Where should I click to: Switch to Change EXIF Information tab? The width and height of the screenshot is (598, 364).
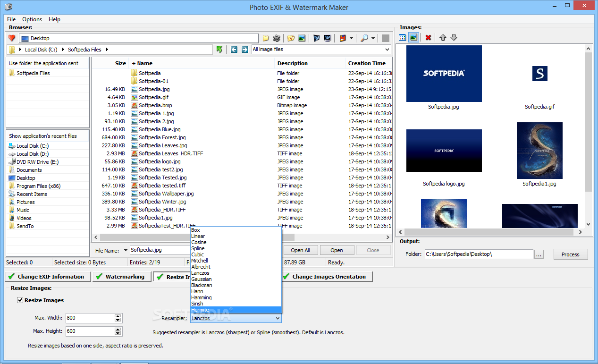point(48,277)
